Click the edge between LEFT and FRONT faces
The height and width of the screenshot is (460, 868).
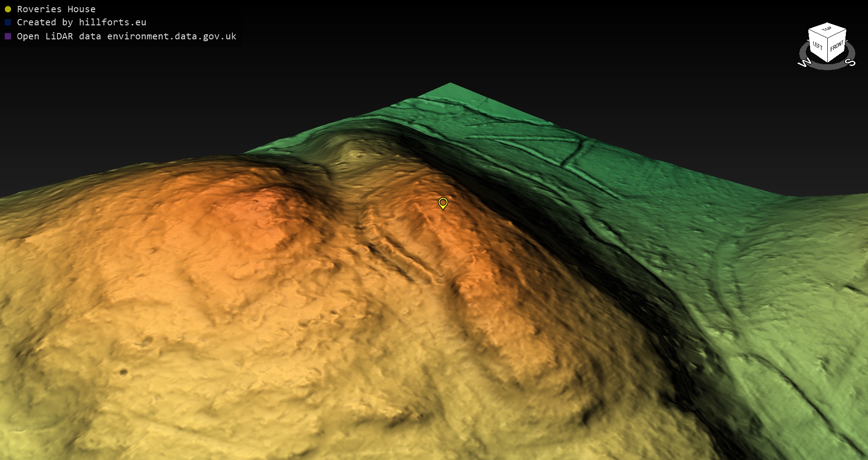click(x=828, y=50)
